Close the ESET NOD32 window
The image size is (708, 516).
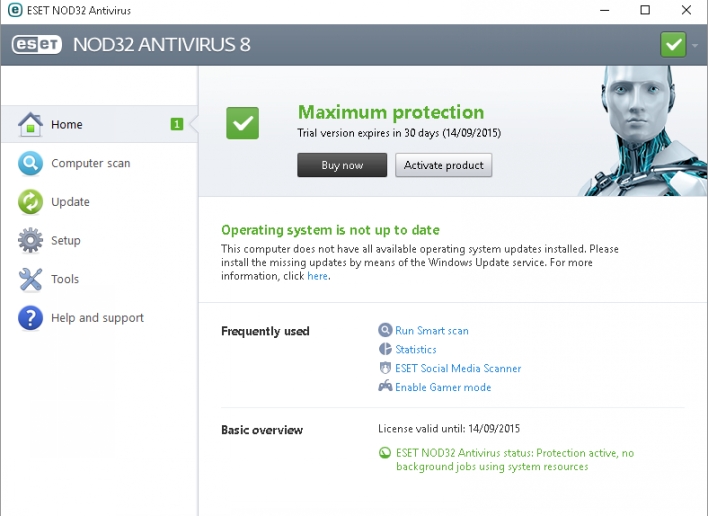tap(686, 10)
